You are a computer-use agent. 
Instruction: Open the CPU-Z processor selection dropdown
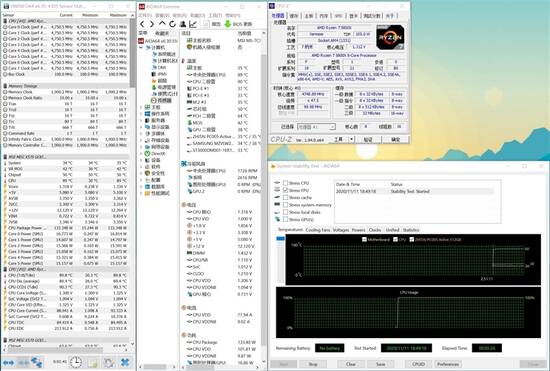tap(316, 127)
